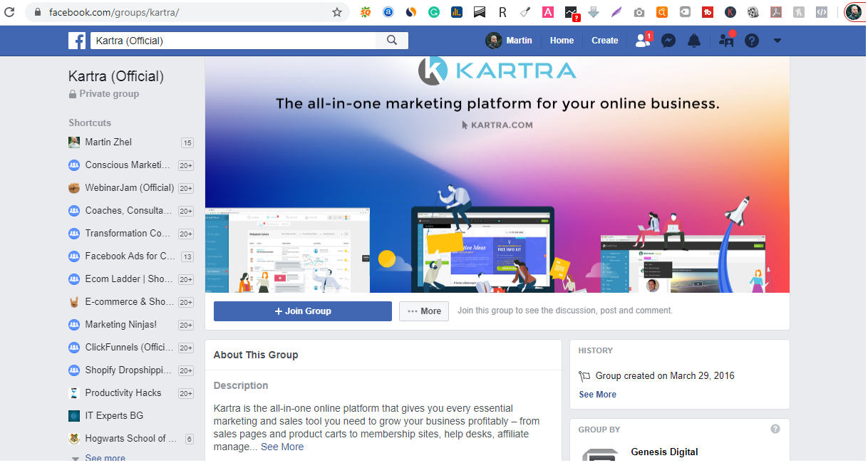
Task: Expand group history via See More
Action: pyautogui.click(x=597, y=395)
